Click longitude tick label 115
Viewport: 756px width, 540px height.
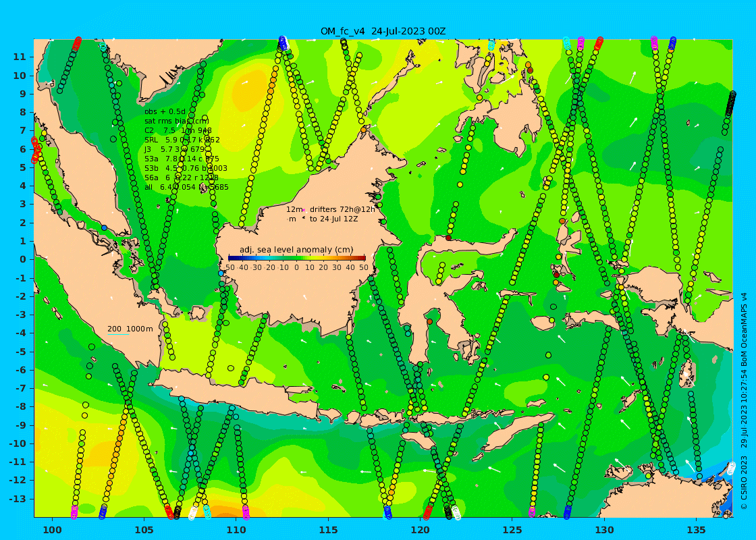click(x=328, y=530)
